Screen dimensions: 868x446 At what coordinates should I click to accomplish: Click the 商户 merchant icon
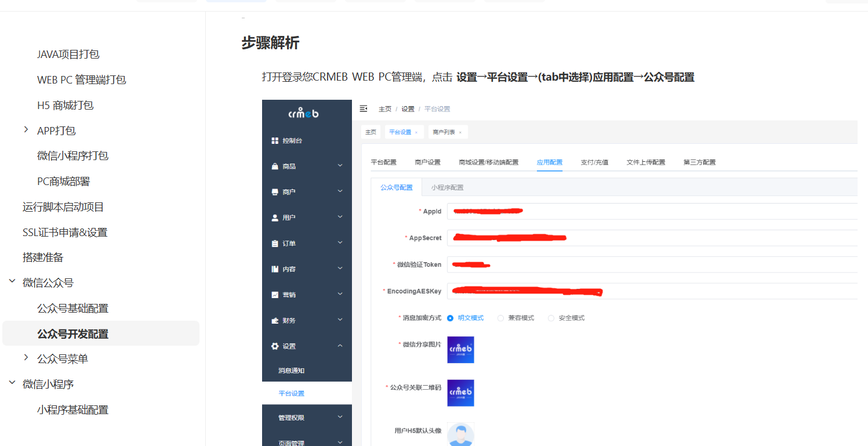275,192
